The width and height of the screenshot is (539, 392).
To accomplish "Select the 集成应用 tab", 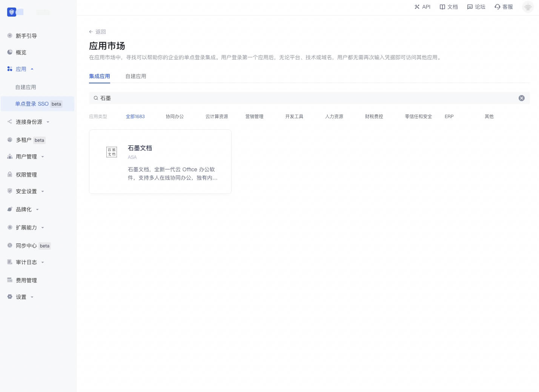I will point(100,76).
